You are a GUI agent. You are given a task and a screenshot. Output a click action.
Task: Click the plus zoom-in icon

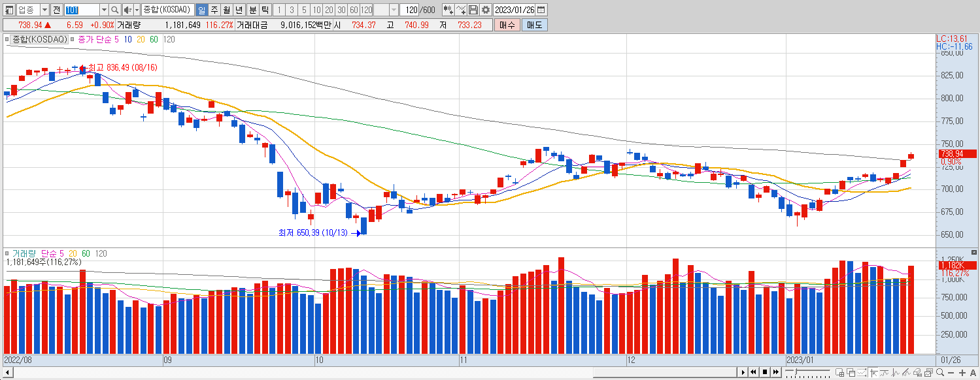tap(962, 373)
